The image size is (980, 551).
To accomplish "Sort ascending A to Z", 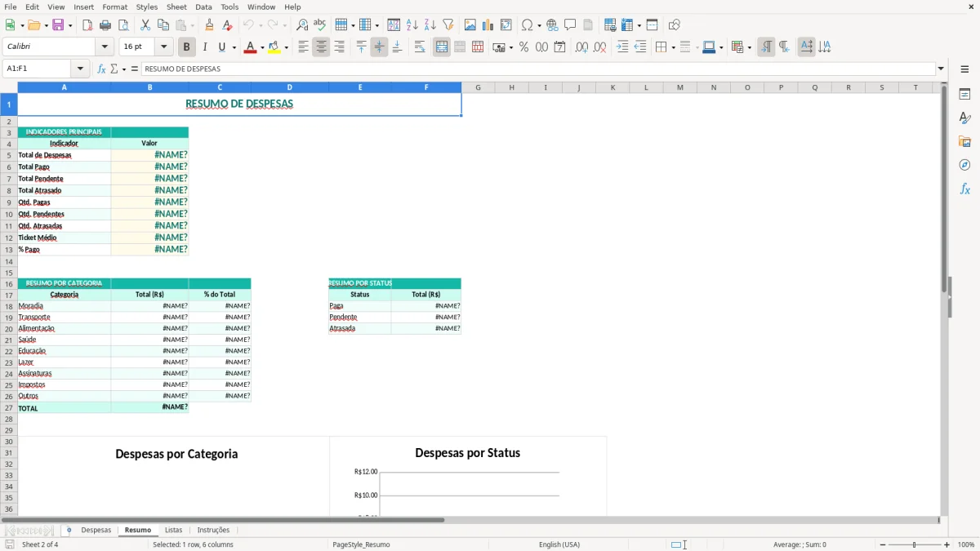I will tap(412, 25).
